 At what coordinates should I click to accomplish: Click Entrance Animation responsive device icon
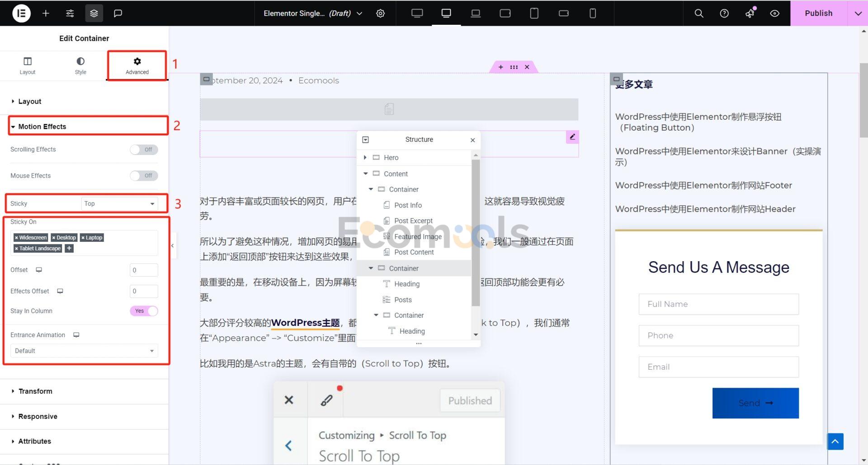coord(76,335)
